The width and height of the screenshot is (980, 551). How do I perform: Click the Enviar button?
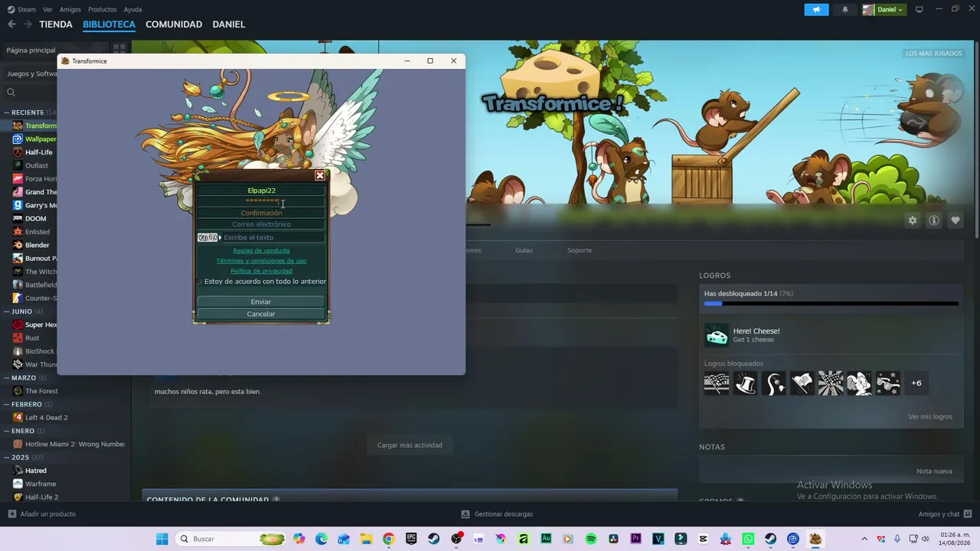pyautogui.click(x=261, y=302)
